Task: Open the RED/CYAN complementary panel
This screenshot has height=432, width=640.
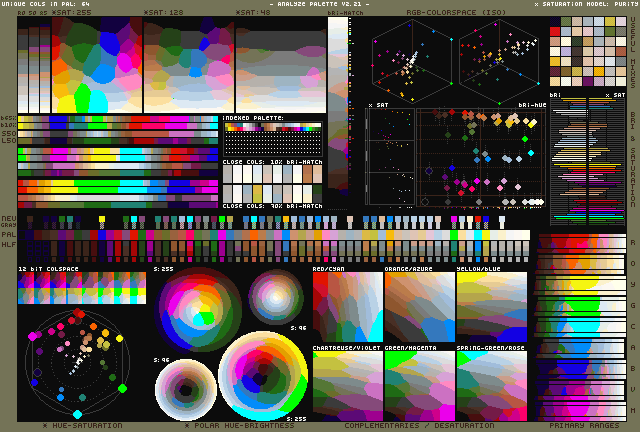Action: pos(348,307)
